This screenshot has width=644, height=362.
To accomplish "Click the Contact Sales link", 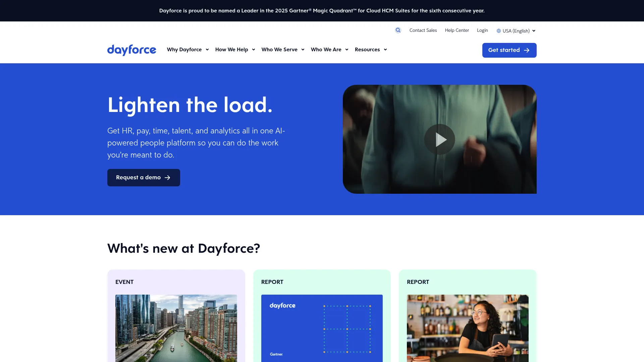I will click(x=423, y=30).
